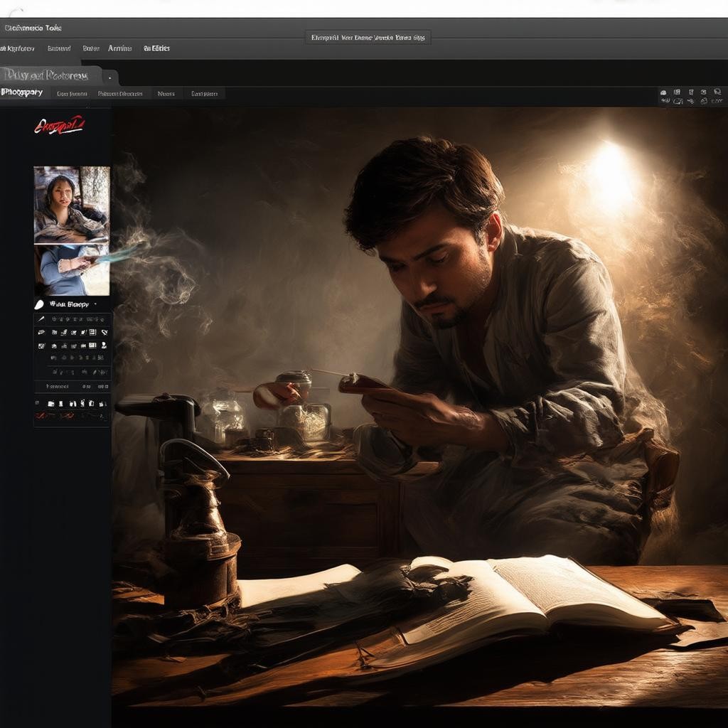Expand the dropdown arrow next to panel title
The image size is (728, 728).
95,304
